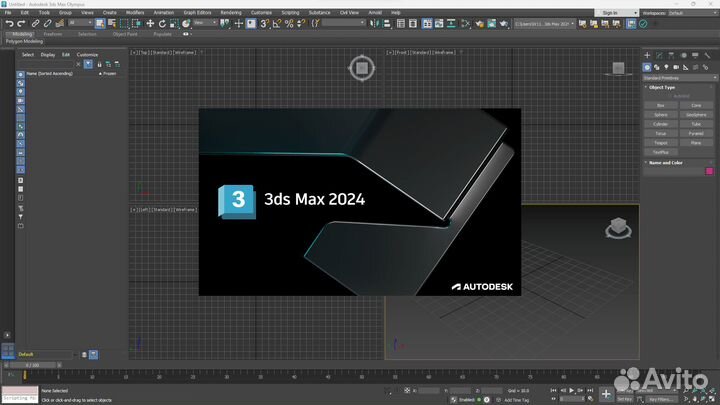Image resolution: width=720 pixels, height=405 pixels.
Task: Click the Sphere primitive button
Action: (x=661, y=115)
